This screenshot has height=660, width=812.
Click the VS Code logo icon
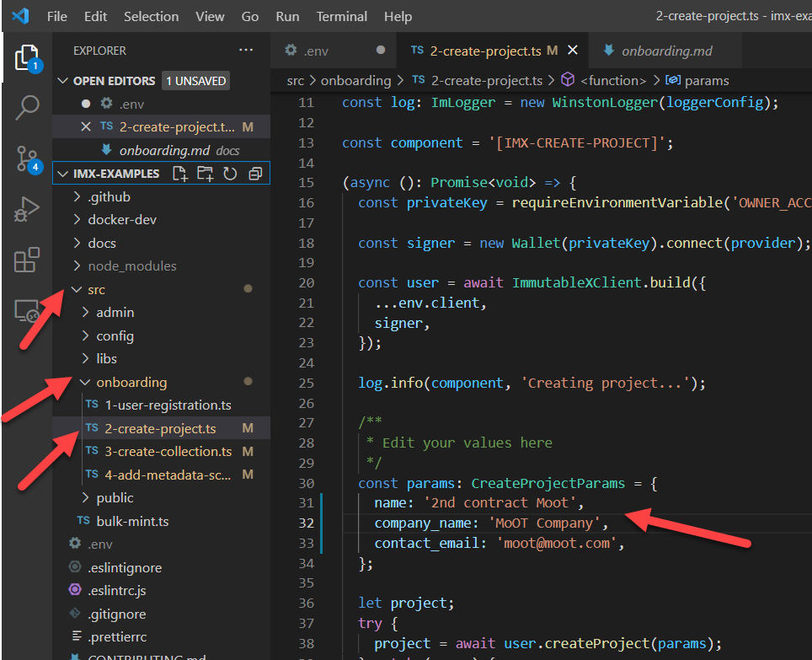tap(21, 16)
